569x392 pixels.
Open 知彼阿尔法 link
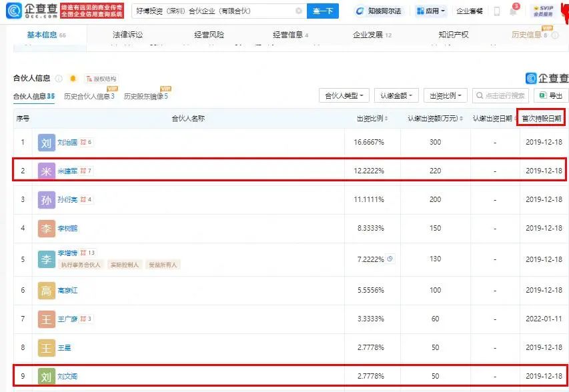(x=378, y=11)
